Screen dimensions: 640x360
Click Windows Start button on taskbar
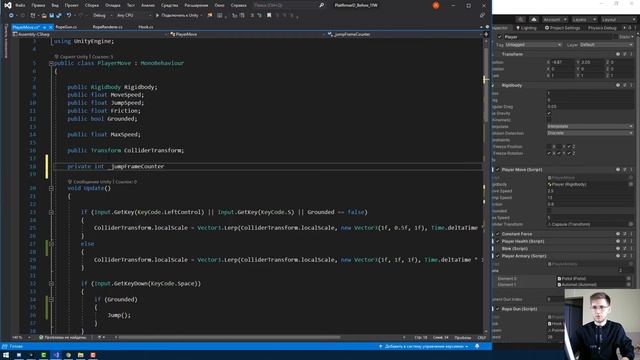point(6,355)
